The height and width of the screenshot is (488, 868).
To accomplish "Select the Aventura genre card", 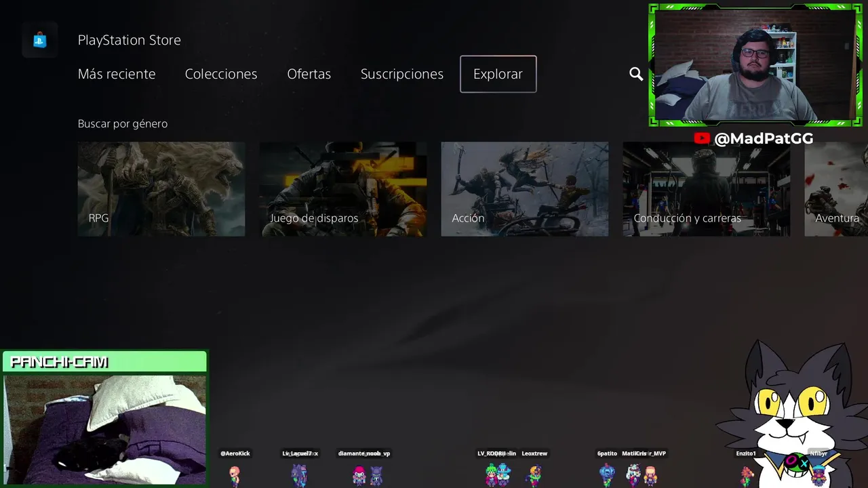I will (836, 189).
